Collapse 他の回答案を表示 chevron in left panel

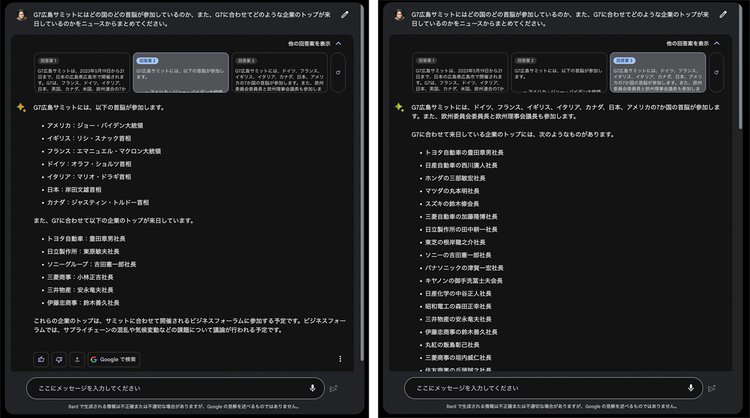pos(339,44)
